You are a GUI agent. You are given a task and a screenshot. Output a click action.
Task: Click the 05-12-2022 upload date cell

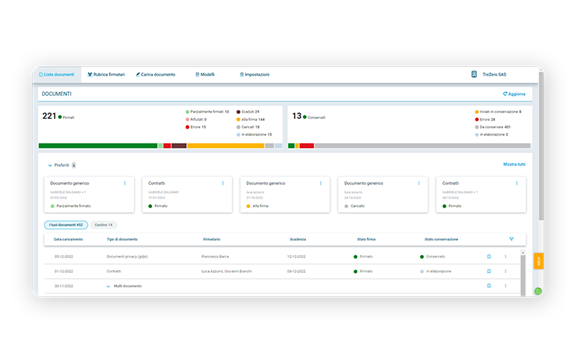(64, 257)
